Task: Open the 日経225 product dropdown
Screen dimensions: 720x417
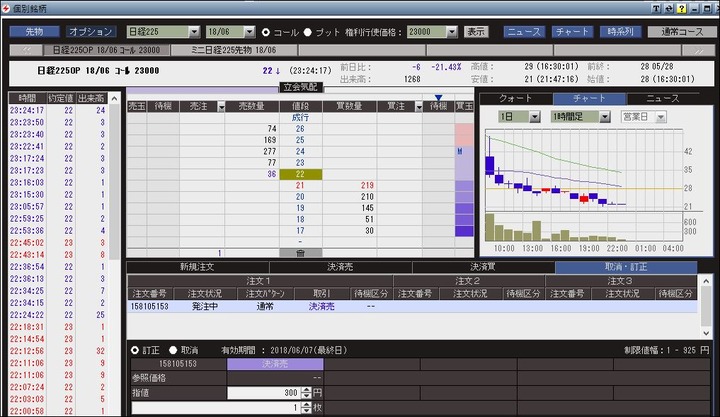Action: pyautogui.click(x=194, y=32)
